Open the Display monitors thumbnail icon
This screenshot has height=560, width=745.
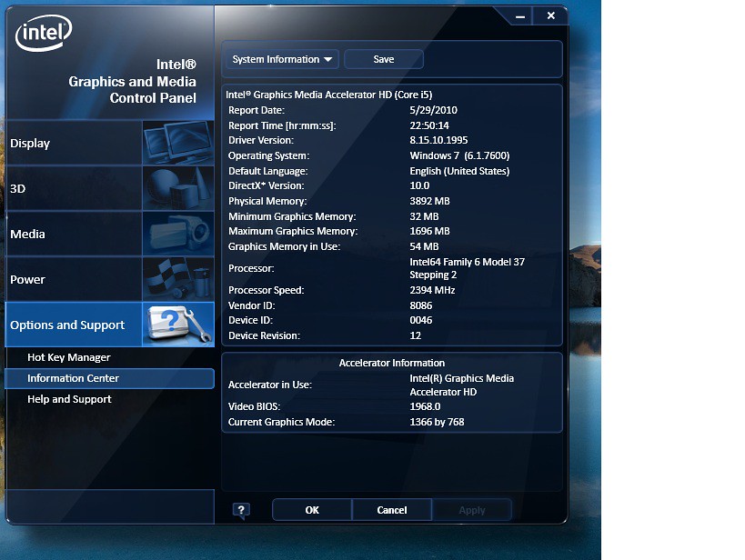[178, 143]
